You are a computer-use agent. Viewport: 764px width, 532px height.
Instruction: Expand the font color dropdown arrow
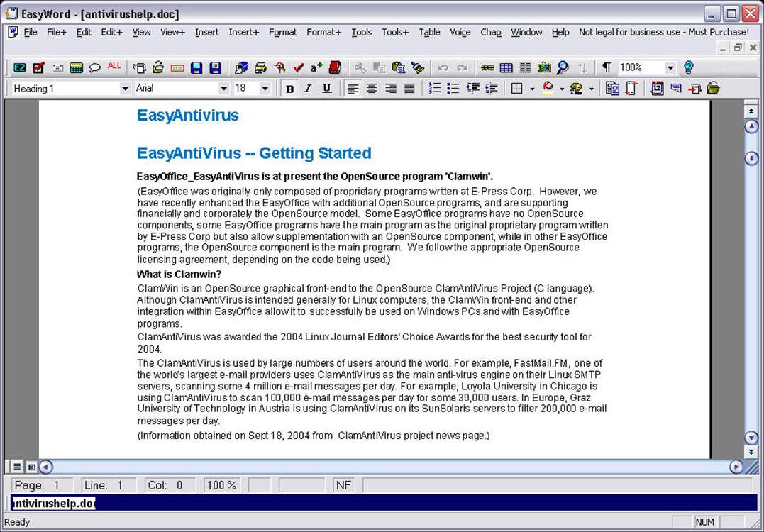tap(592, 89)
